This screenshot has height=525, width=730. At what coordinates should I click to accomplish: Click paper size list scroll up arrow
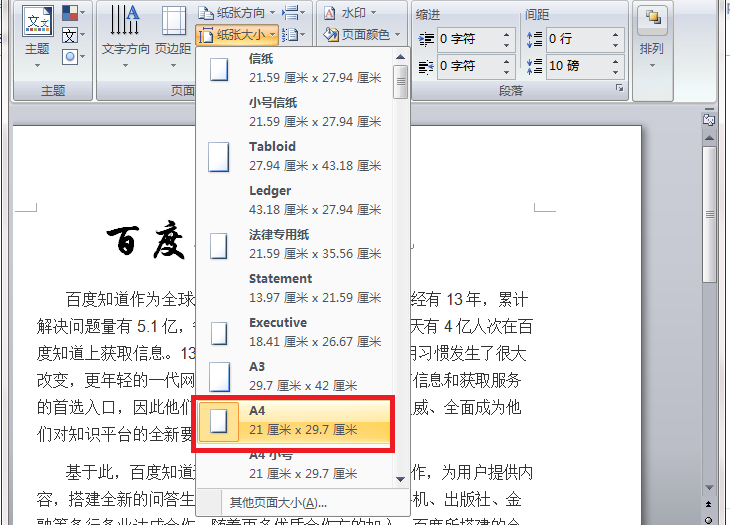pos(400,57)
